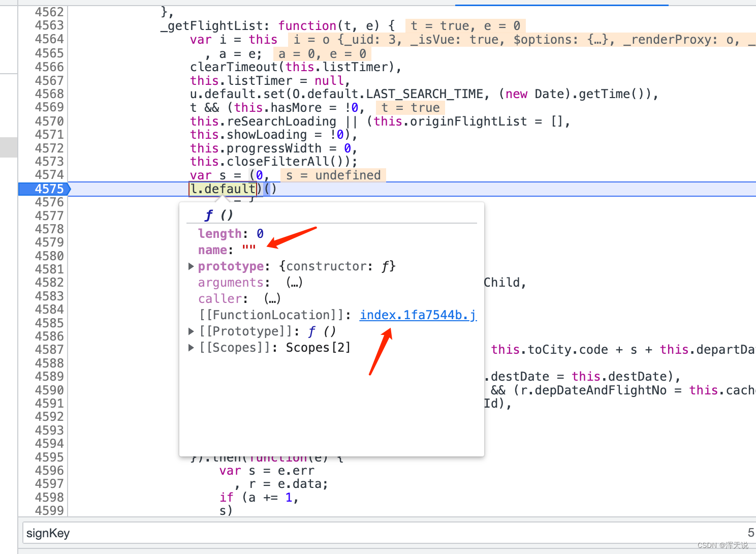Click the _getFlightList function name
This screenshot has height=554, width=756.
coord(215,26)
